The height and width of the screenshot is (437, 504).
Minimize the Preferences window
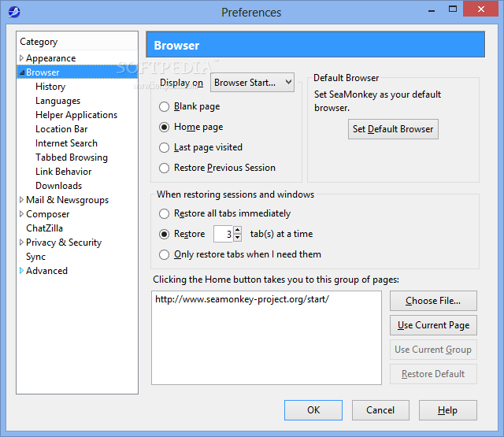click(x=432, y=9)
